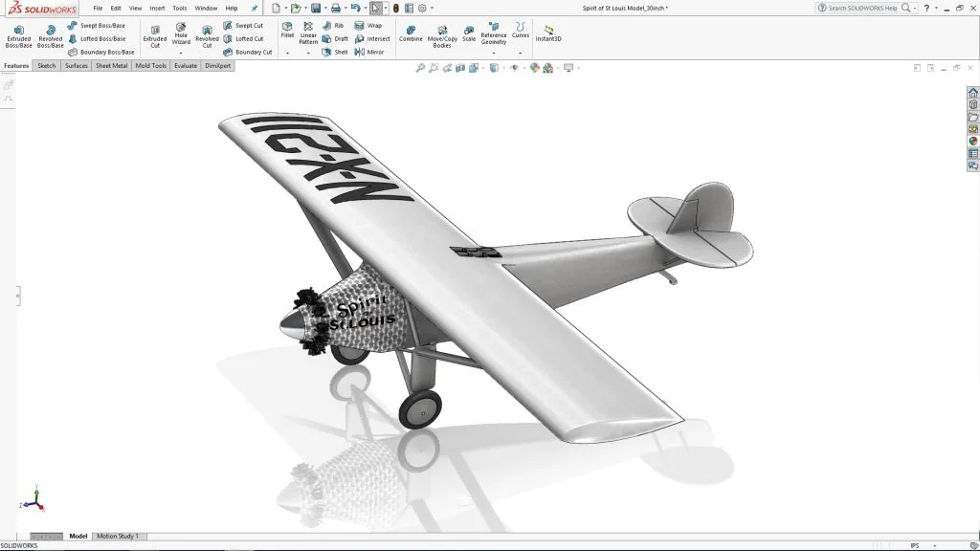Image resolution: width=980 pixels, height=551 pixels.
Task: Click the Evaluate tab
Action: 186,66
